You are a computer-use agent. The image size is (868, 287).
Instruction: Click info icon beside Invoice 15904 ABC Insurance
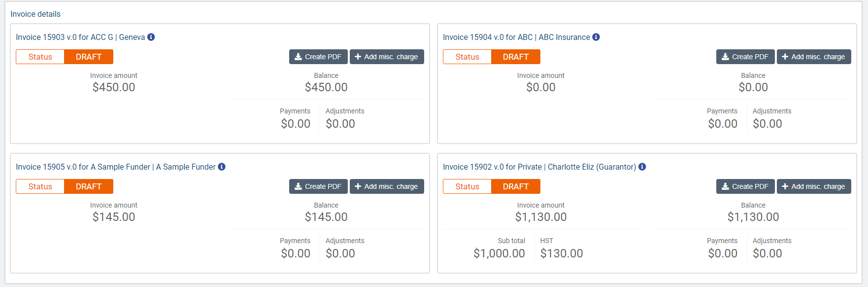(x=596, y=37)
